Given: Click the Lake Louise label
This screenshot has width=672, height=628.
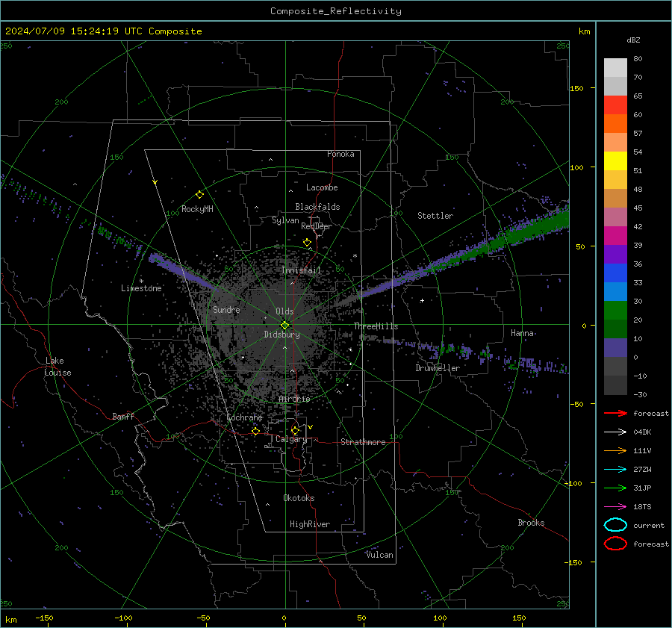Looking at the screenshot, I should point(57,367).
